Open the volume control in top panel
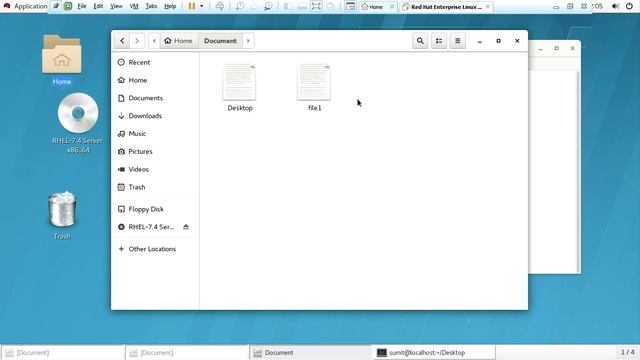Image resolution: width=640 pixels, height=360 pixels. click(615, 6)
